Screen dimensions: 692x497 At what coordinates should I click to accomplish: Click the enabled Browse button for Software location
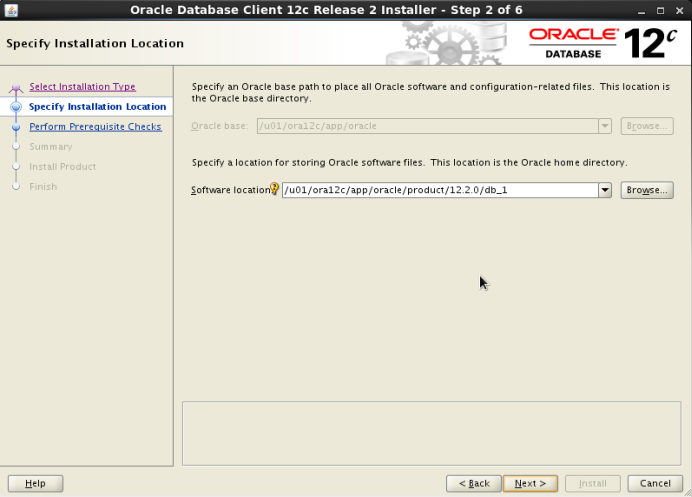tap(647, 190)
